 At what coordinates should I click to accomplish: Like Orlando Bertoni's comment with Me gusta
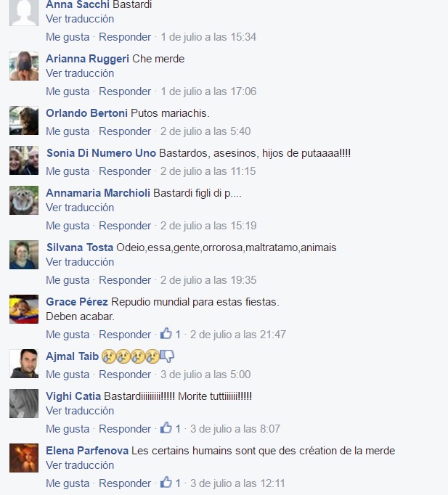[x=68, y=131]
